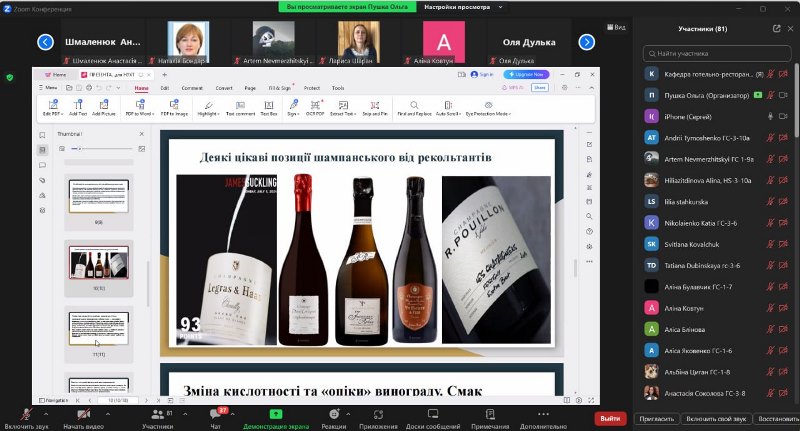The width and height of the screenshot is (800, 431).
Task: Open the Дополнительно more menu
Action: click(543, 415)
